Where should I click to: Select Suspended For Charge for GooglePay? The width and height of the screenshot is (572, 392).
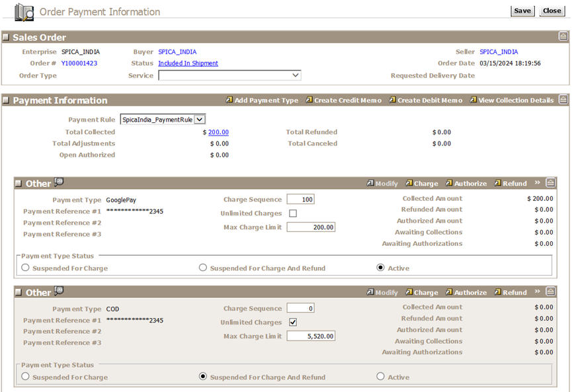coord(26,268)
